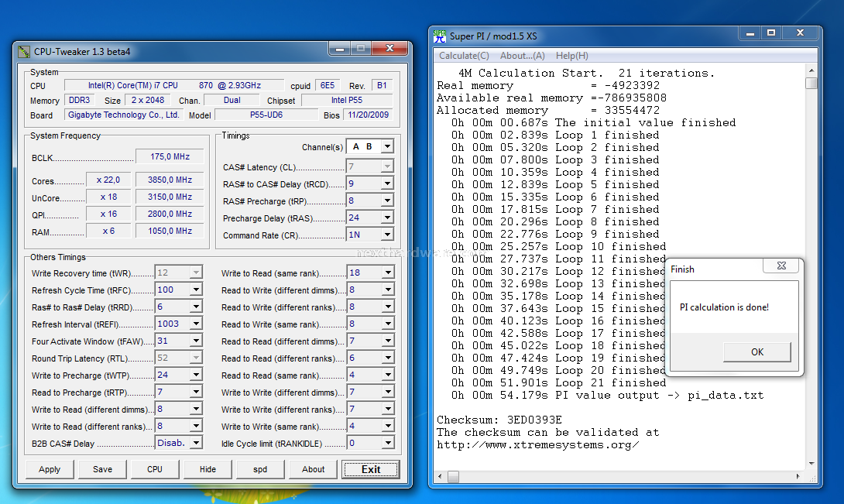Click the Super PI title bar icon
This screenshot has width=844, height=504.
[440, 36]
